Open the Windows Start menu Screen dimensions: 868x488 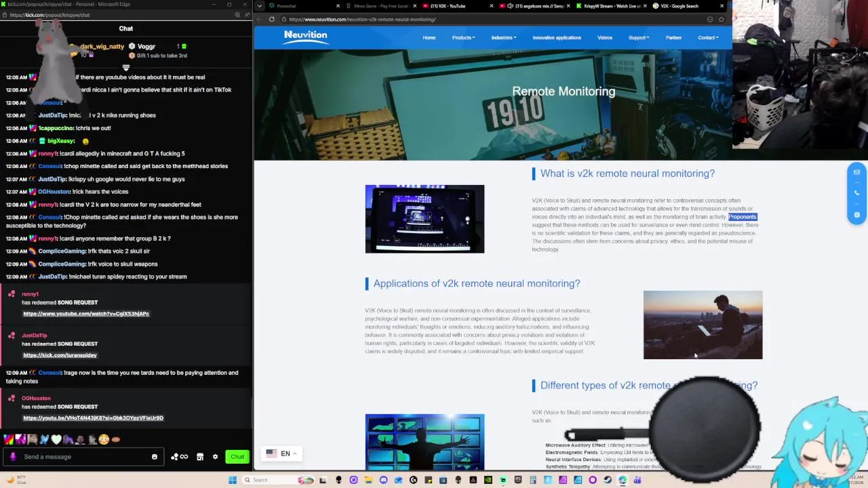click(233, 480)
